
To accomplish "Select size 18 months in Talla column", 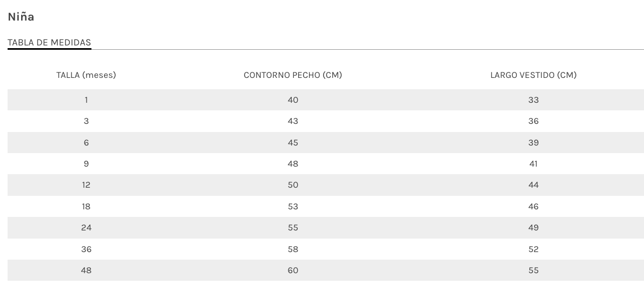I will [x=86, y=207].
